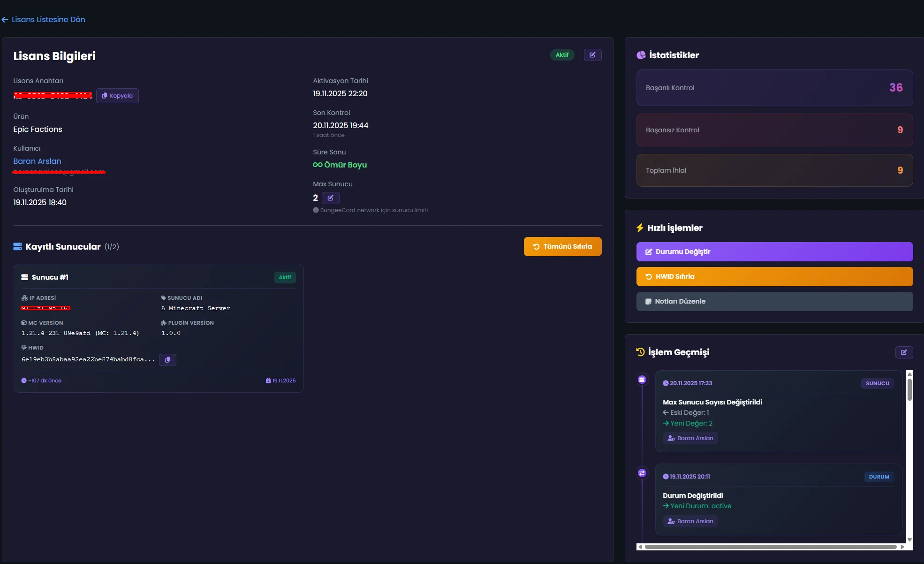
Task: Click Yeni Durum: active text
Action: click(x=701, y=506)
